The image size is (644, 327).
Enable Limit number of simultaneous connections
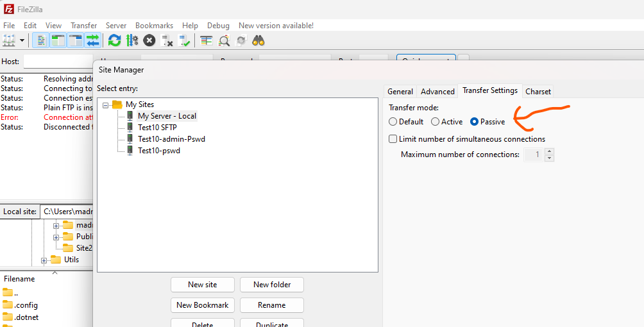click(393, 139)
